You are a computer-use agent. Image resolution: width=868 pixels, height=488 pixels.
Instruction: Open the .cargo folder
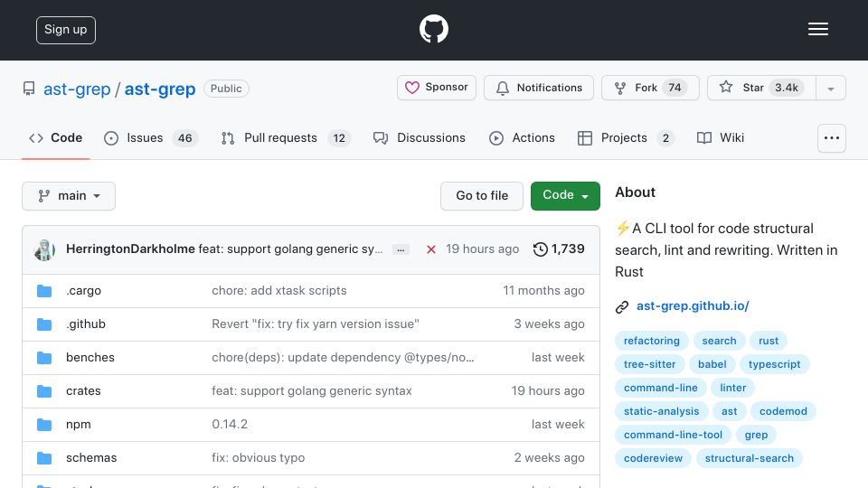pos(83,290)
